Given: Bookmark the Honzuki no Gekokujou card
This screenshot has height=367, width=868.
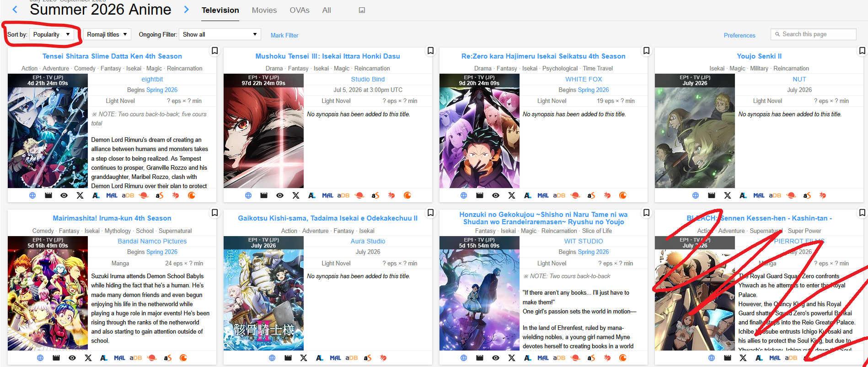Looking at the screenshot, I should [646, 213].
